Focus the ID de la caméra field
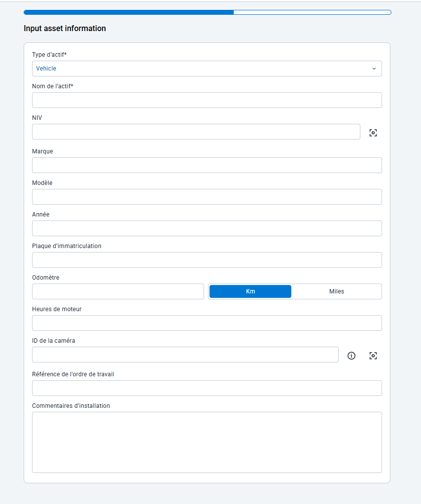Image resolution: width=421 pixels, height=504 pixels. (x=185, y=355)
